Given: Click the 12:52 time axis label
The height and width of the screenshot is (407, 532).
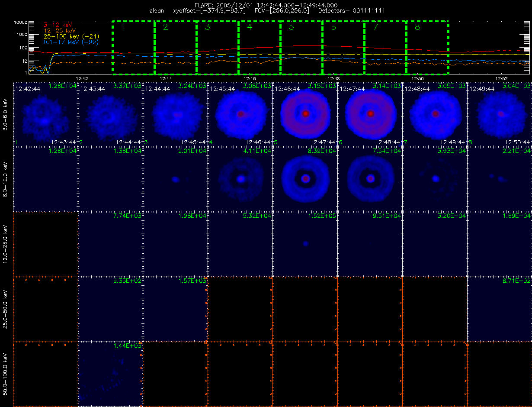Looking at the screenshot, I should [x=501, y=78].
